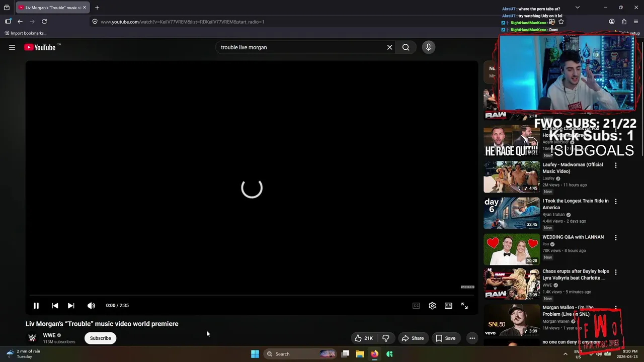This screenshot has height=362, width=644.
Task: Open the Windows Start menu
Action: coord(255,354)
